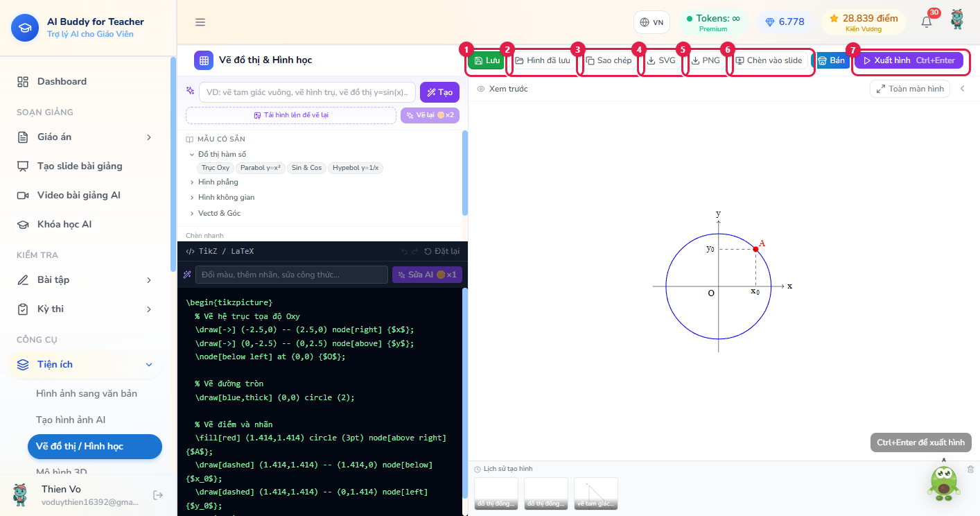Download the figure as PNG
Image resolution: width=980 pixels, height=516 pixels.
coord(706,60)
